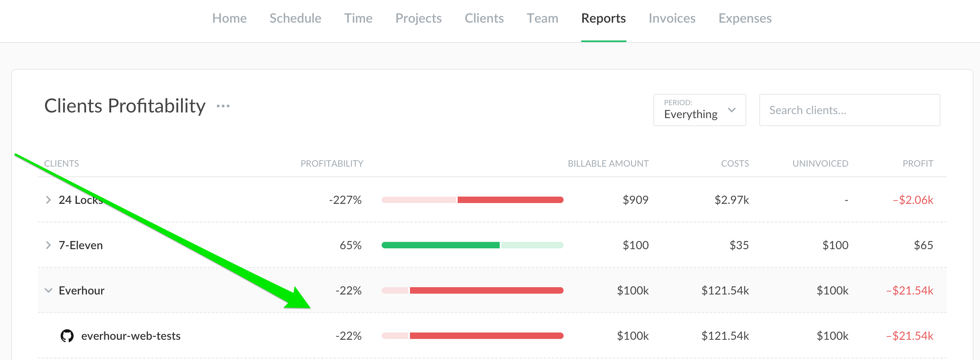Select the 7-Eleven client name
Image resolution: width=980 pixels, height=360 pixels.
click(x=80, y=245)
